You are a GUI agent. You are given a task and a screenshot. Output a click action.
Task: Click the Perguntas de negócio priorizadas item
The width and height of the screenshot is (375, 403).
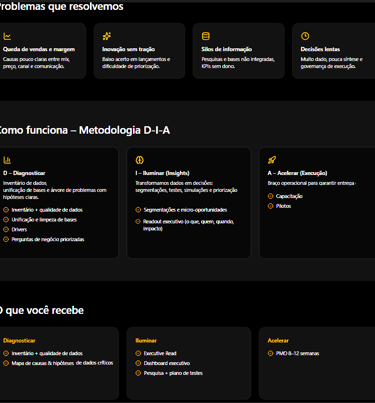point(44,239)
